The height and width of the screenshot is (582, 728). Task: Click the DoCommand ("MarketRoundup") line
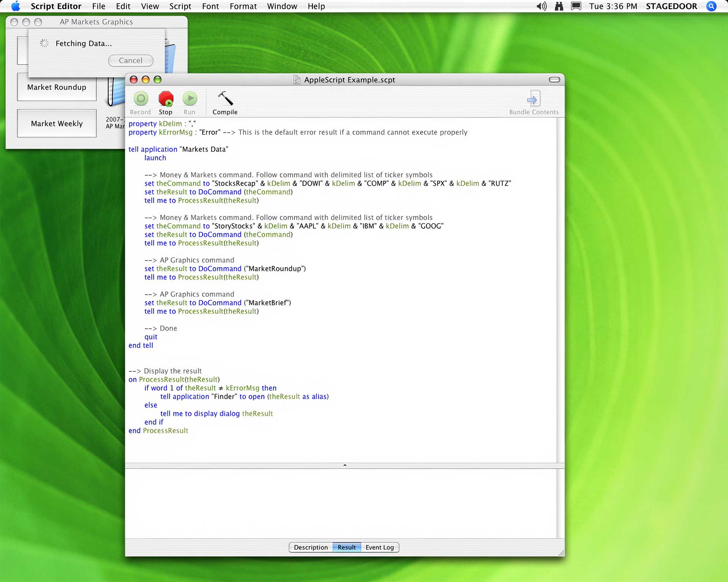(x=225, y=269)
